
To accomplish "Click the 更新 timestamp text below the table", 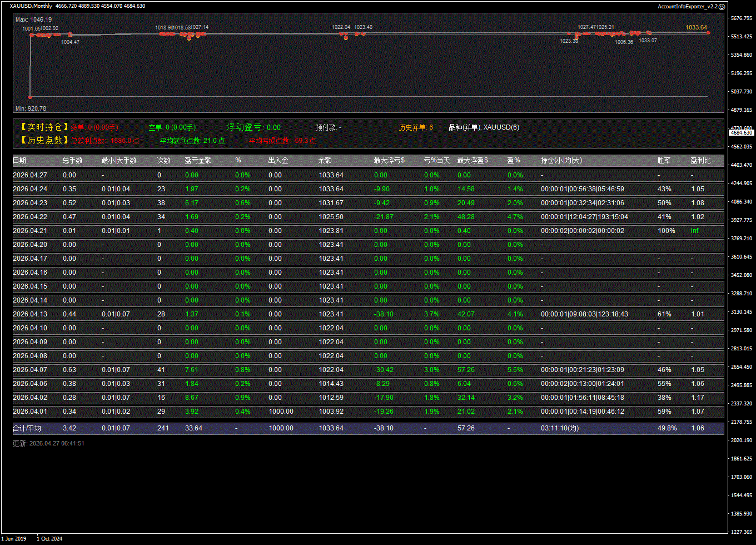I will point(48,443).
